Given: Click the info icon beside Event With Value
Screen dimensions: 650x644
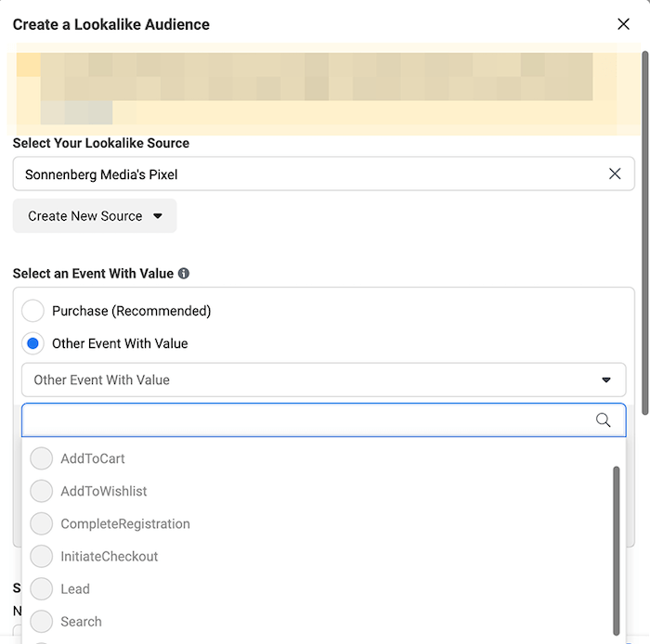Looking at the screenshot, I should click(184, 274).
